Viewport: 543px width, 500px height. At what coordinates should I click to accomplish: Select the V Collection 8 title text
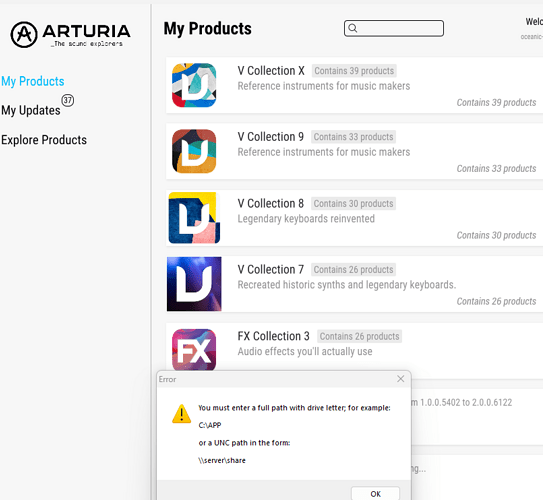270,203
